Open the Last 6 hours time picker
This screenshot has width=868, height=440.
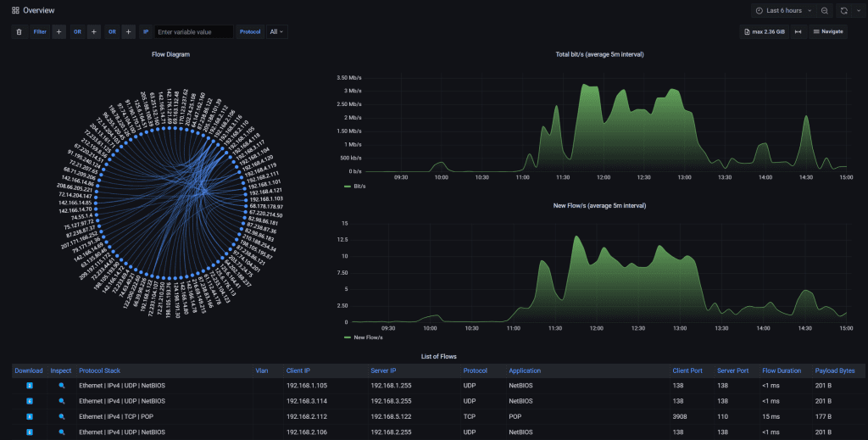783,10
